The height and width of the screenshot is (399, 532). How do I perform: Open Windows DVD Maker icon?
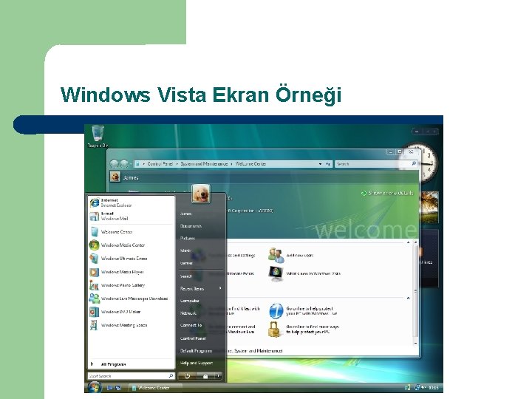click(x=94, y=312)
